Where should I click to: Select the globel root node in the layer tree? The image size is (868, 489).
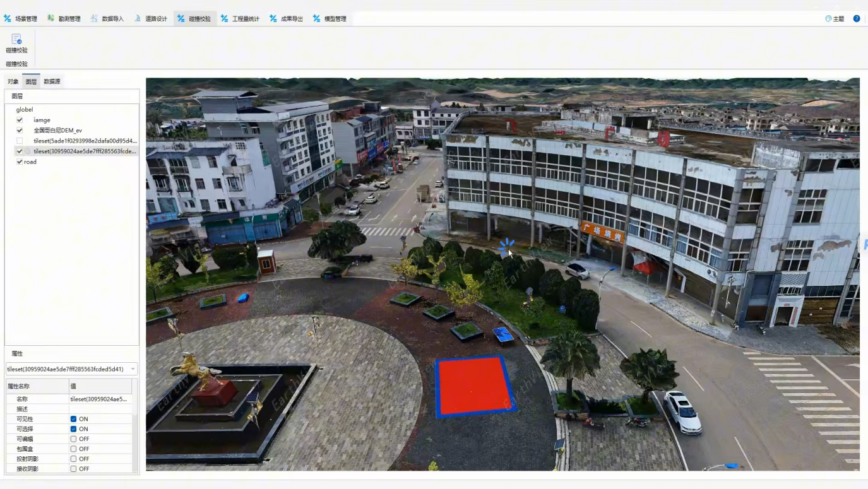point(25,110)
